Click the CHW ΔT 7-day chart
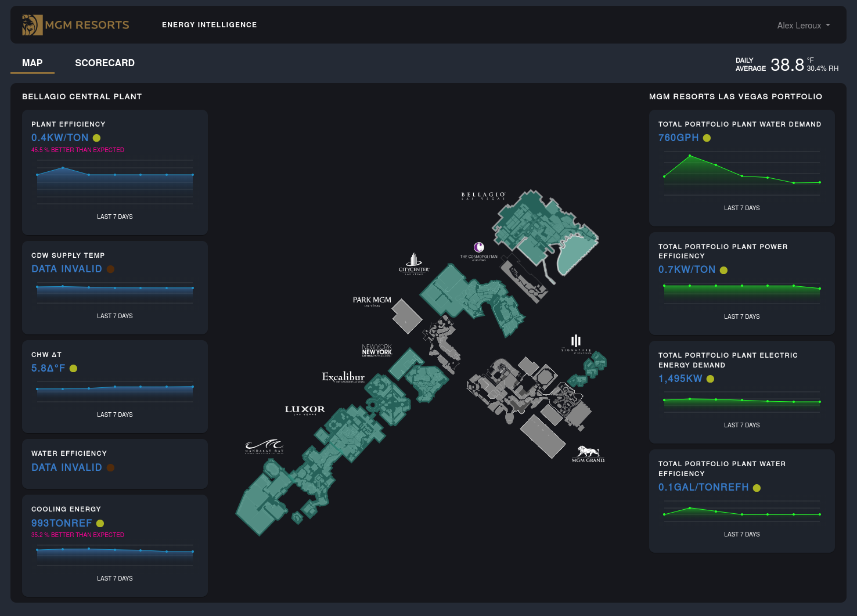857x616 pixels. click(x=115, y=392)
